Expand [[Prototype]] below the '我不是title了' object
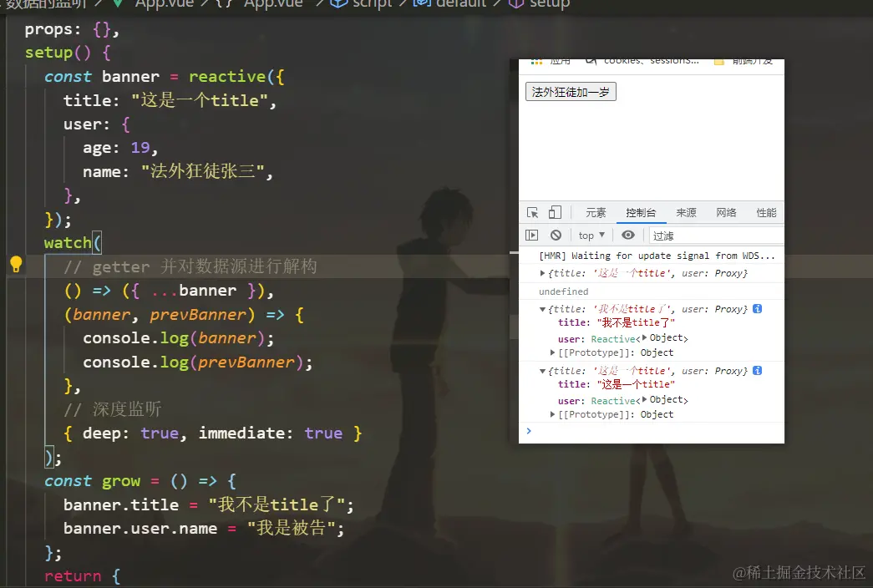This screenshot has height=588, width=873. click(x=552, y=352)
